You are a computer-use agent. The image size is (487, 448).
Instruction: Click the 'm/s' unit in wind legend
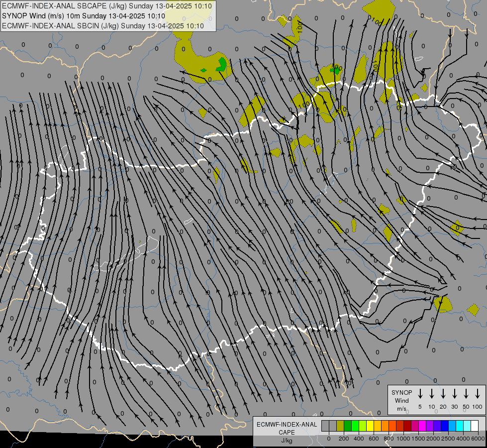tap(401, 409)
